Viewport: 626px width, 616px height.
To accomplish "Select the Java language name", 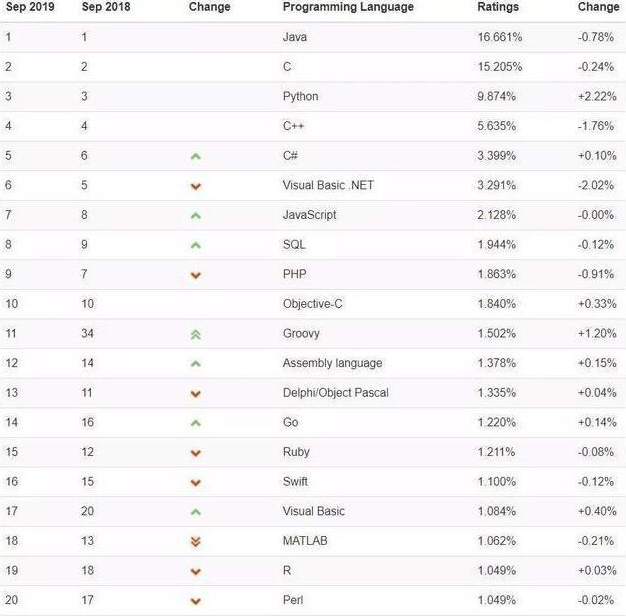I will point(296,37).
